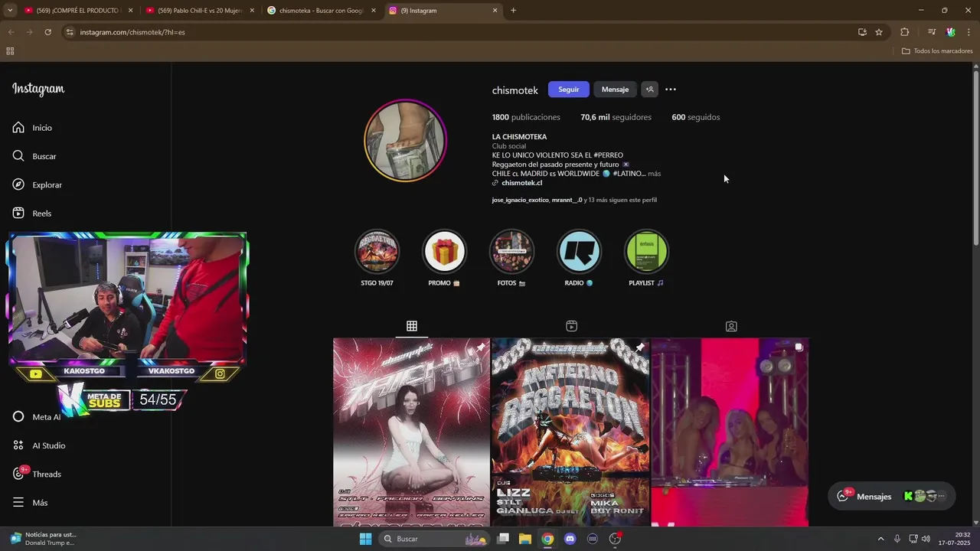Close the Instagram browser tab
Viewport: 980px width, 551px height.
[495, 11]
